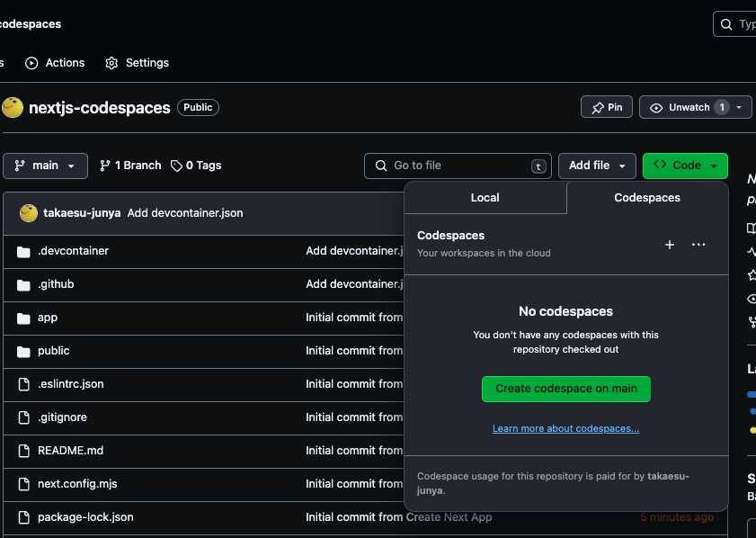Switch to the Local tab

pos(485,197)
